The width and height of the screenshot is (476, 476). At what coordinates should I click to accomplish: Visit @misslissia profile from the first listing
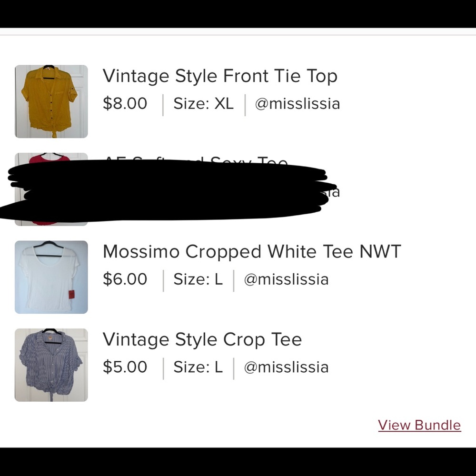(297, 103)
